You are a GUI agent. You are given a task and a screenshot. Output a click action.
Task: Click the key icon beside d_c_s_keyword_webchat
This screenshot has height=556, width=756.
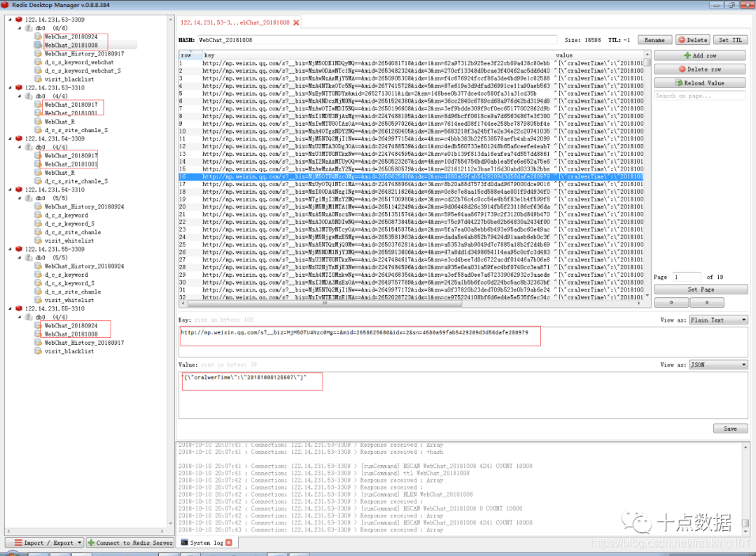click(x=38, y=62)
